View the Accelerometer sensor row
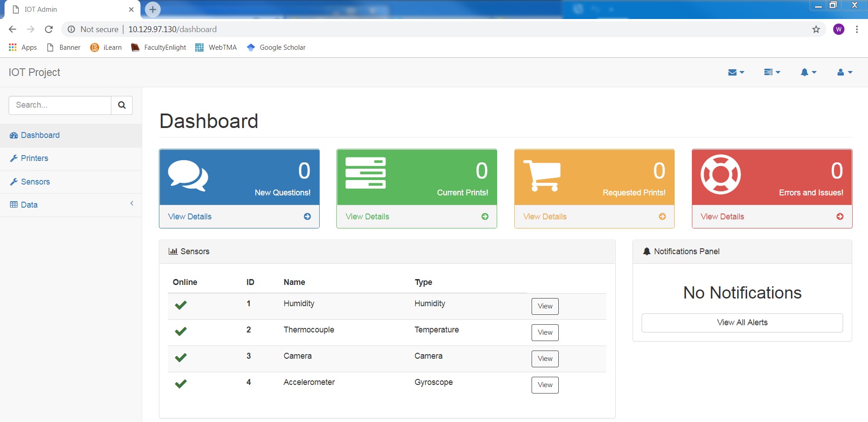 click(545, 385)
